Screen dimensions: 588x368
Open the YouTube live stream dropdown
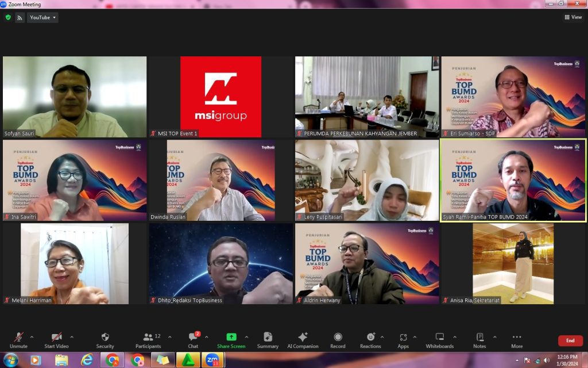point(42,18)
